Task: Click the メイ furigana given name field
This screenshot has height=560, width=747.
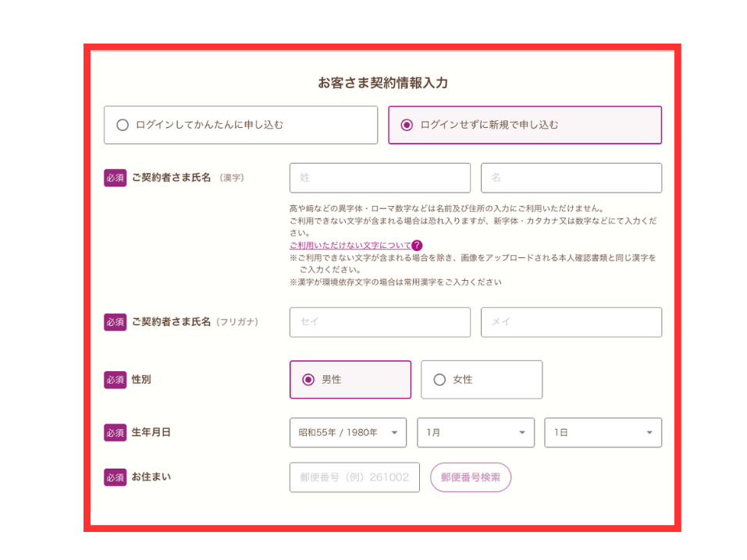Action: [x=571, y=322]
